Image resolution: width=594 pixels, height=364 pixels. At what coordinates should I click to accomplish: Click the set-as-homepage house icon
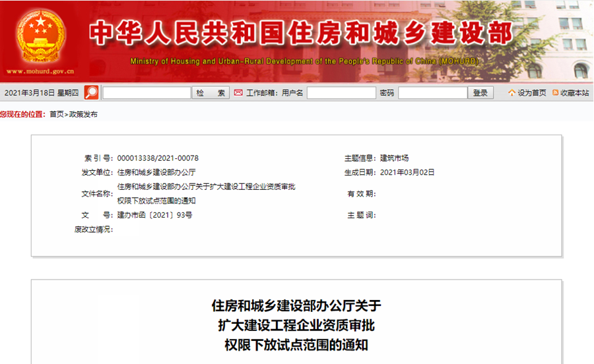511,93
